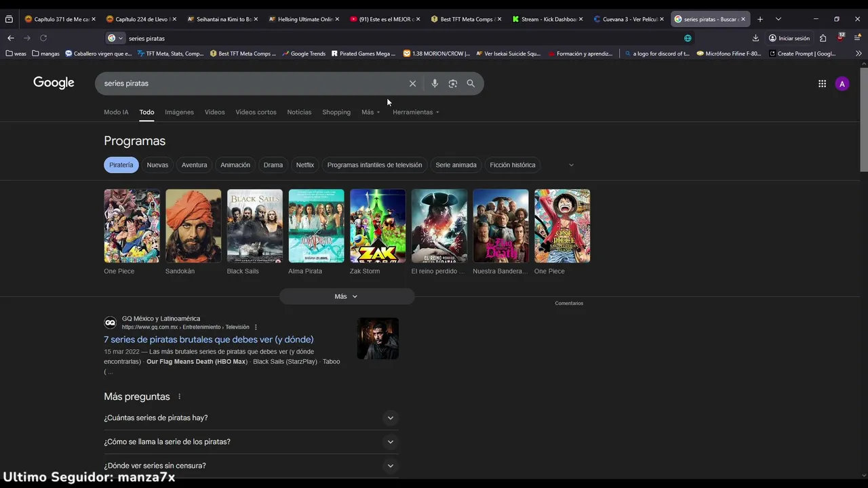The height and width of the screenshot is (488, 868).
Task: Go back with browser back arrow
Action: 11,38
